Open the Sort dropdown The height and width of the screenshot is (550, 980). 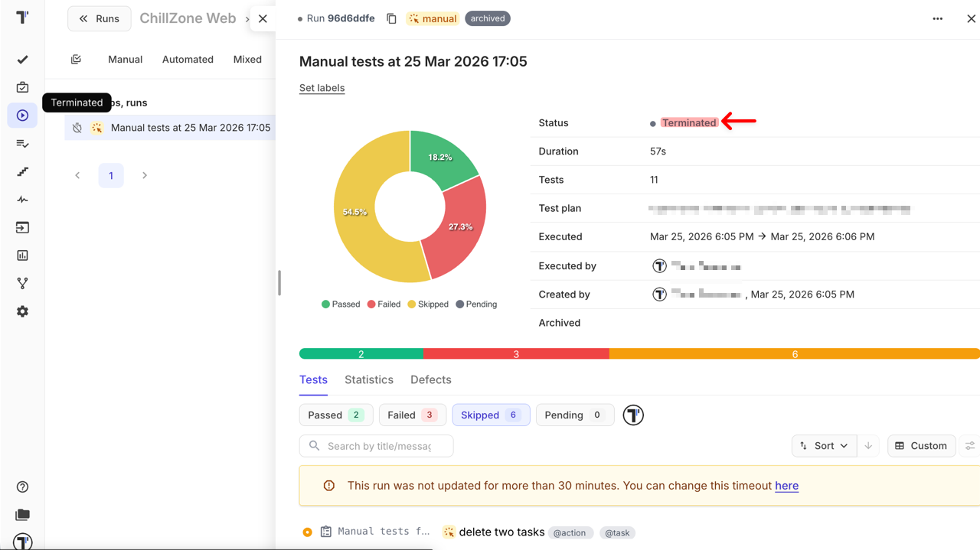click(x=824, y=445)
